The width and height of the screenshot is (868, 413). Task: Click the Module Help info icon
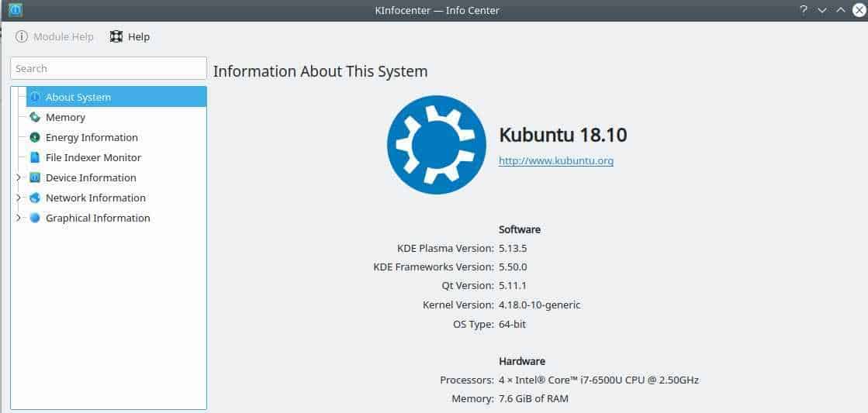22,37
